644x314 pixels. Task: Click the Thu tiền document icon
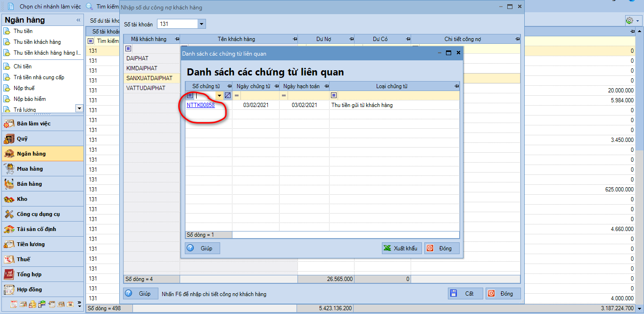[x=7, y=31]
